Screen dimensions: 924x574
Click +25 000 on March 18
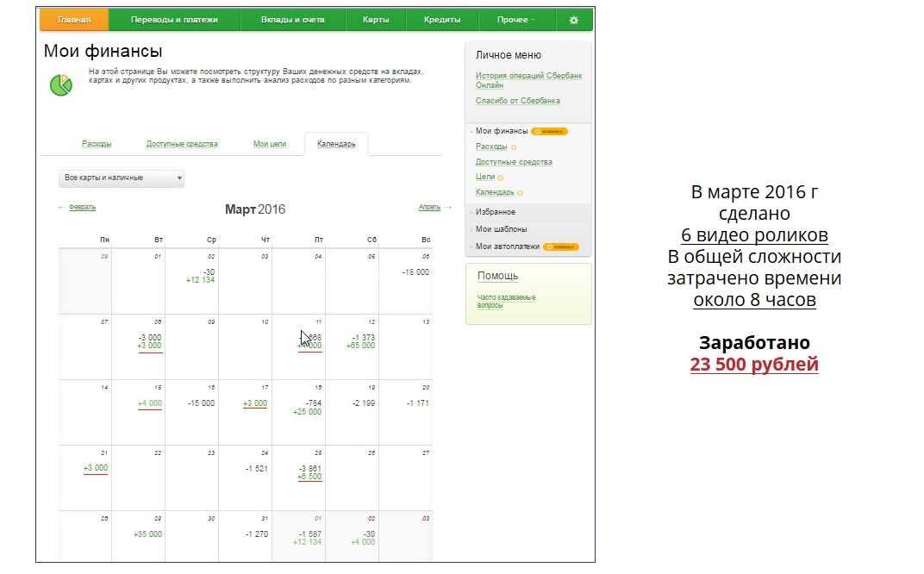pos(307,412)
